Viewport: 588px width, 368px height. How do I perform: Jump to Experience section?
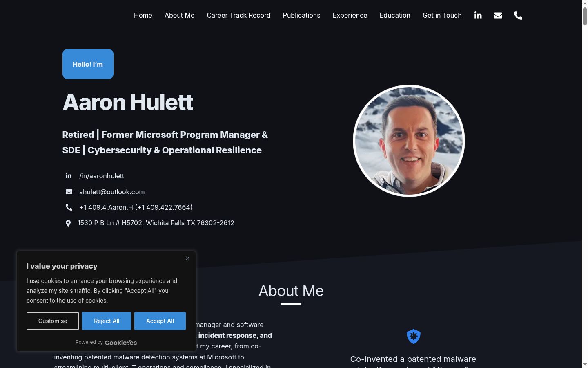(x=350, y=15)
